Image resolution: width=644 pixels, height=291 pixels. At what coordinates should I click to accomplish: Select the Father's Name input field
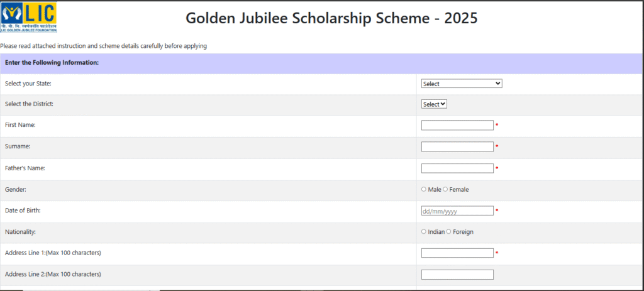457,168
